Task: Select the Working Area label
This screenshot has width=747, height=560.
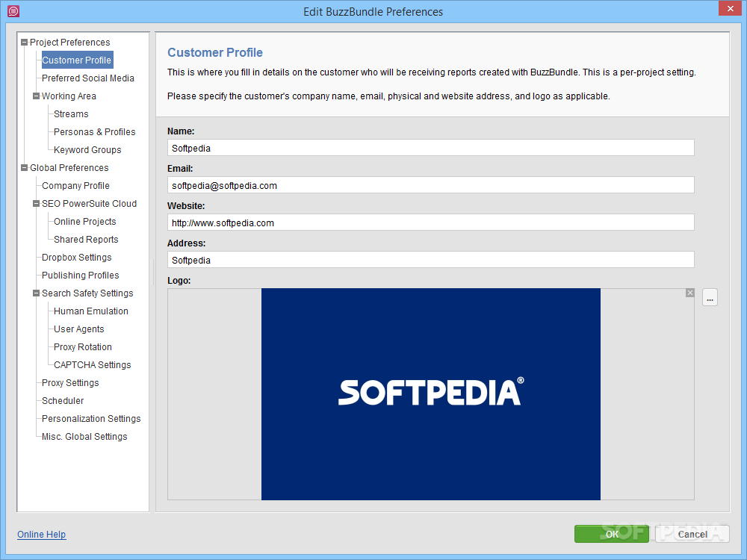Action: [x=69, y=96]
